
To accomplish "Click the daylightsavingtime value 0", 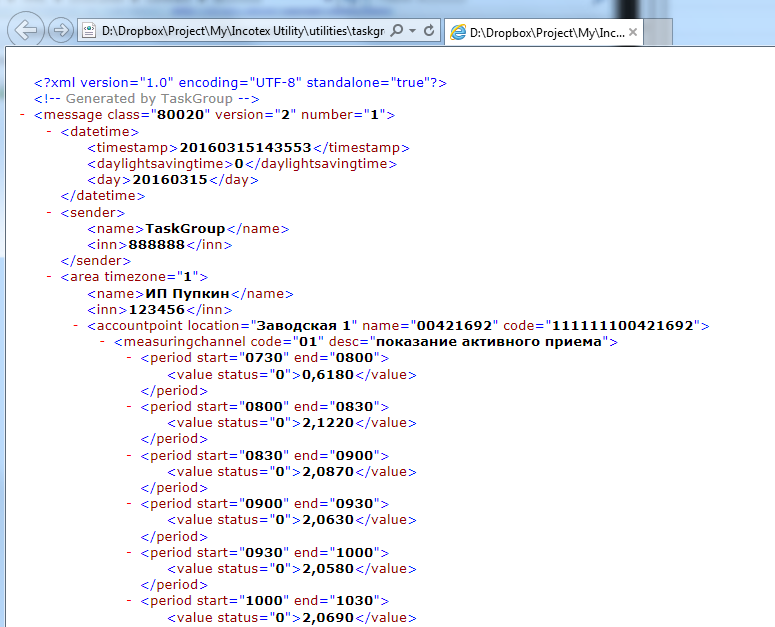I will pyautogui.click(x=239, y=164).
